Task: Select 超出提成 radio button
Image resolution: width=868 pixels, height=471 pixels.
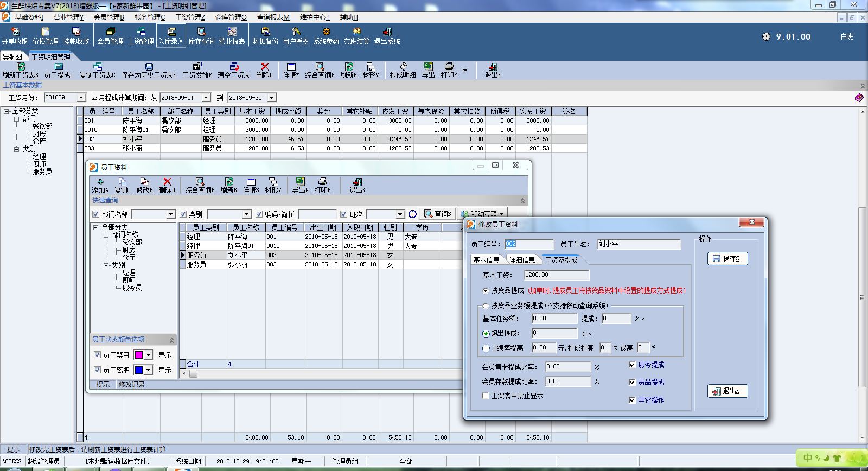Action: click(486, 334)
